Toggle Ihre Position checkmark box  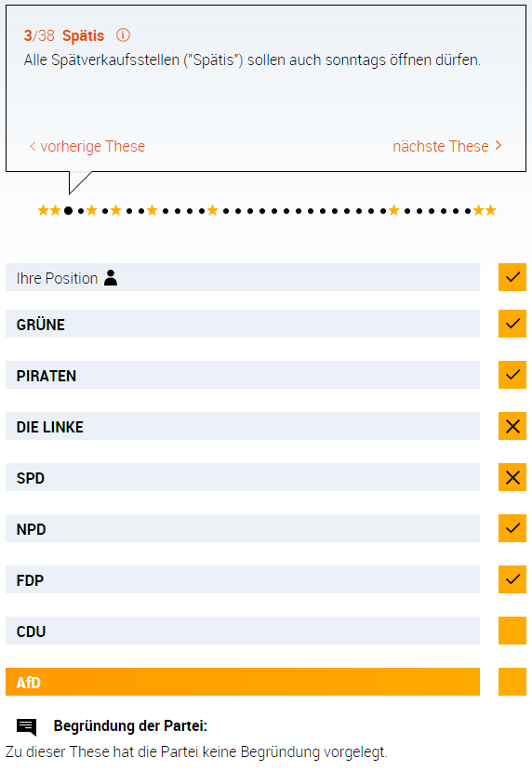point(512,277)
